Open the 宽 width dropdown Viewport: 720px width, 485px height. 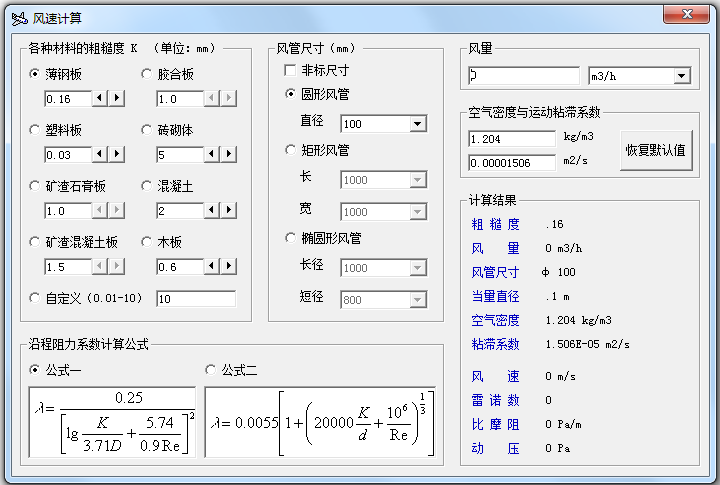[417, 212]
